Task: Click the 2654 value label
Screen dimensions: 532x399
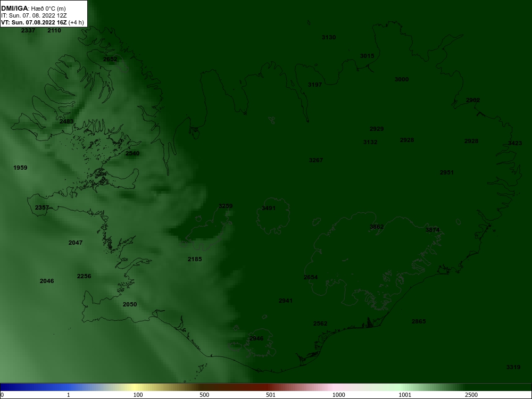Action: (311, 277)
